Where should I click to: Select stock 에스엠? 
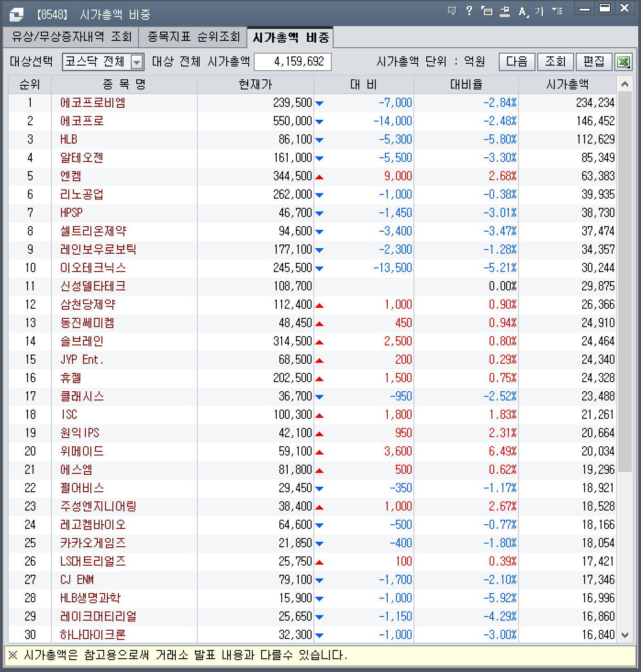pyautogui.click(x=76, y=470)
